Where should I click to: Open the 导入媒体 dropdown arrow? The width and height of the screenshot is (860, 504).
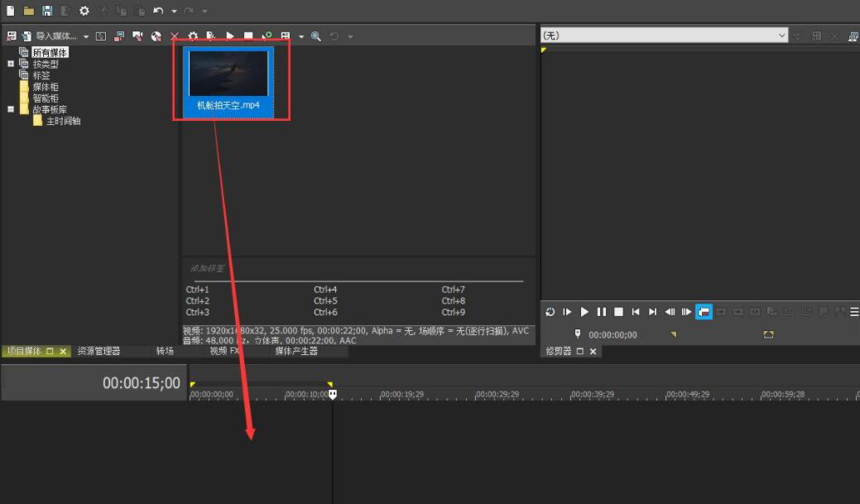click(x=86, y=36)
